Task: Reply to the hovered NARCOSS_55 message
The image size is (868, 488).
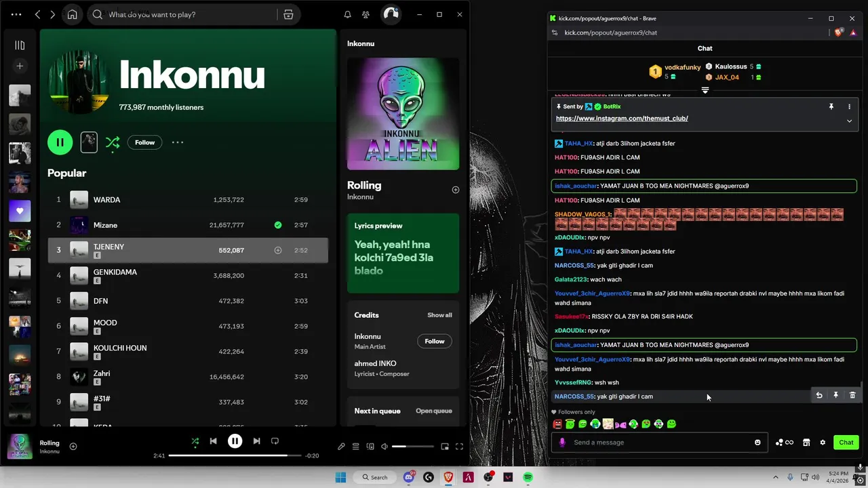Action: 819,395
